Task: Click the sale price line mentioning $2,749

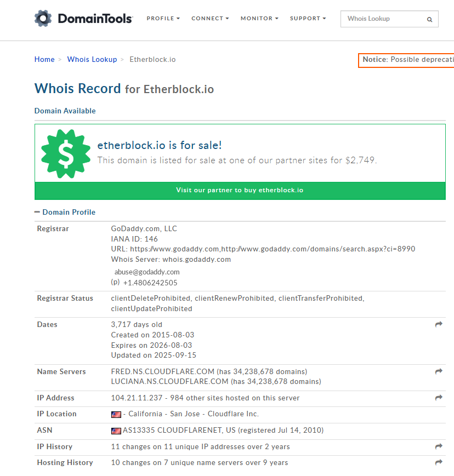Action: click(237, 160)
